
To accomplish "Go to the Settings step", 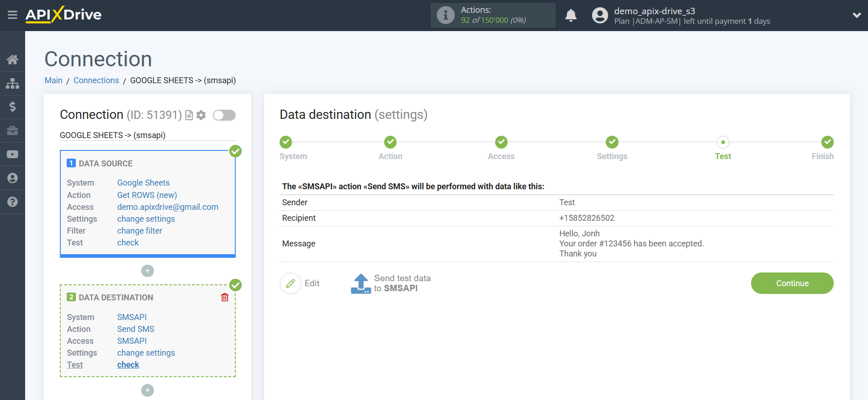I will tap(612, 142).
